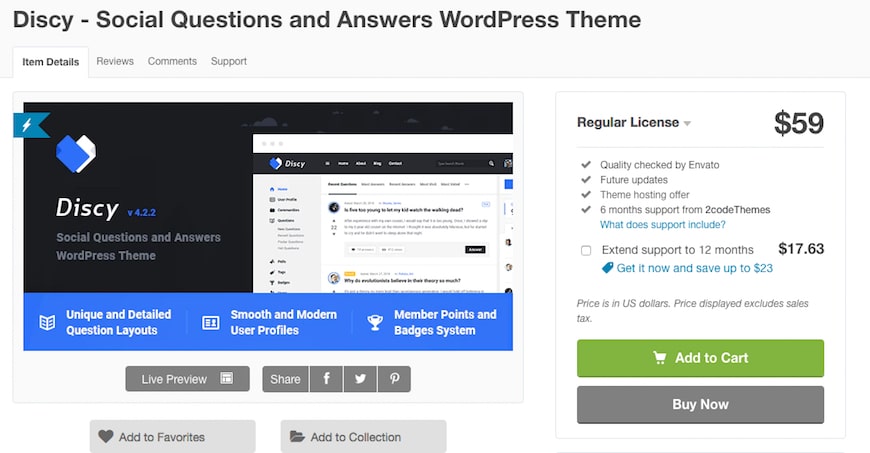Enable Extend support to 12 months checkbox

click(x=586, y=250)
